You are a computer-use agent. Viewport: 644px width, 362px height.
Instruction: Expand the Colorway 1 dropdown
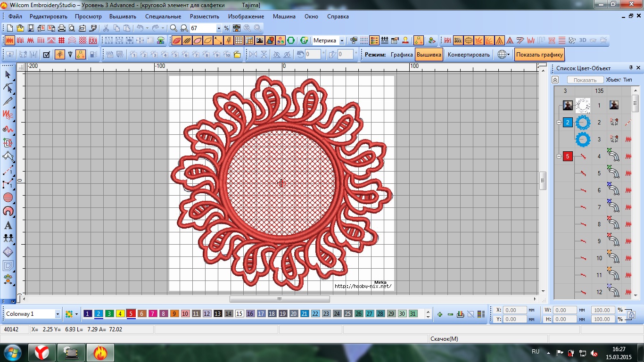point(58,314)
